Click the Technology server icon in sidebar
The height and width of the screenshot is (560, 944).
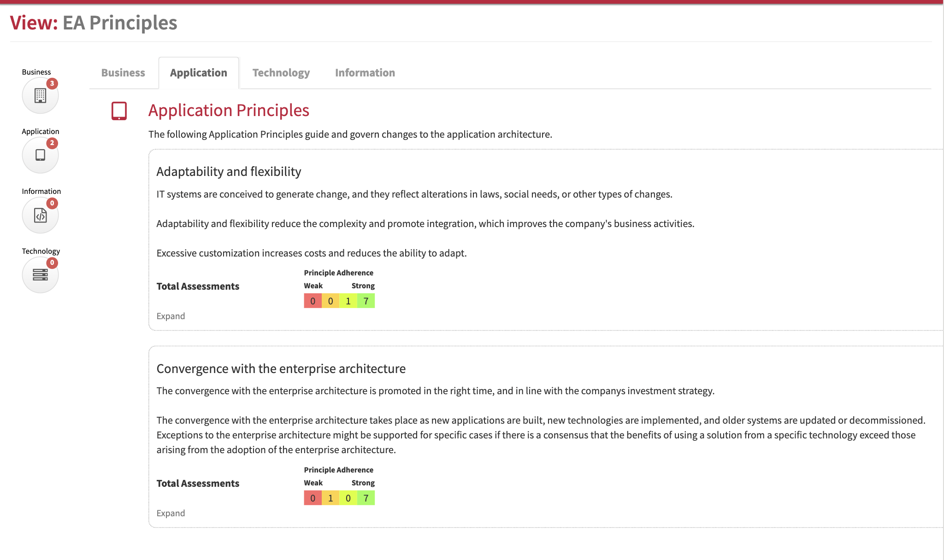pyautogui.click(x=40, y=275)
